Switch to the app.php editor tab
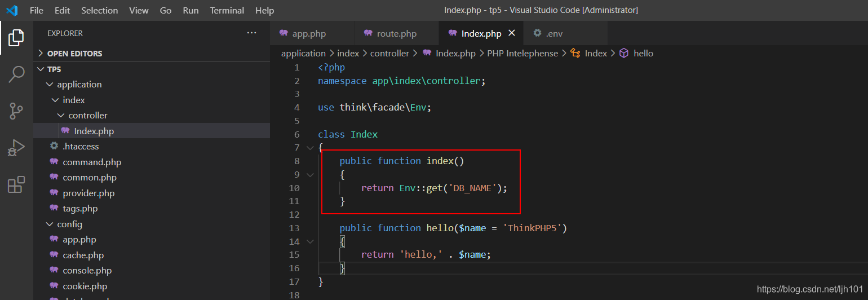 [312, 33]
